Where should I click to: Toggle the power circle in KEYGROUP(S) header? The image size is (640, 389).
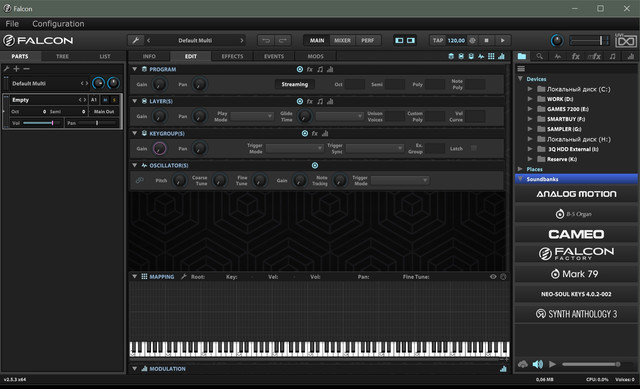[x=304, y=133]
